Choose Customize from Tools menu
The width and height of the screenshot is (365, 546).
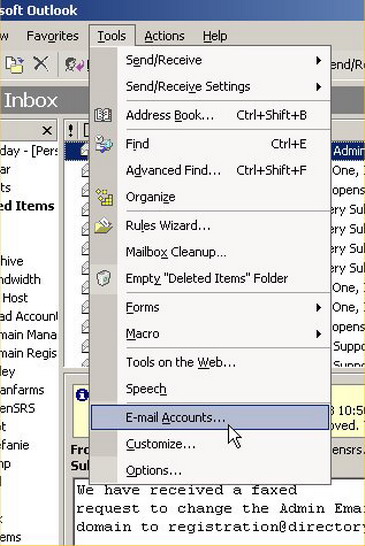(x=210, y=444)
